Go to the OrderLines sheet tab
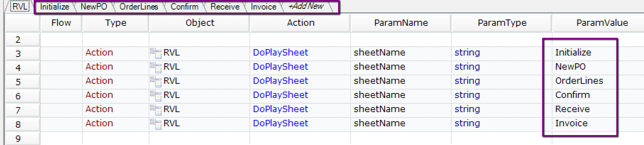The height and width of the screenshot is (145, 644). [x=139, y=7]
